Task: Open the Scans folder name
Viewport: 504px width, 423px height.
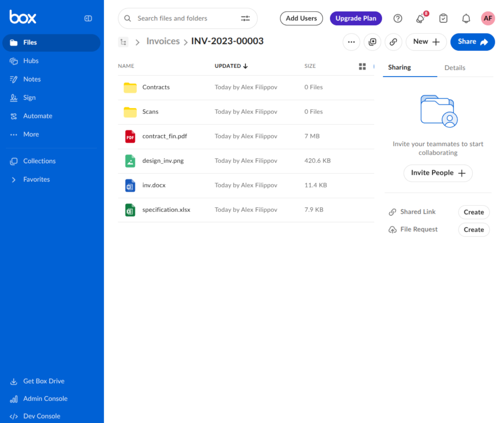Action: point(150,111)
